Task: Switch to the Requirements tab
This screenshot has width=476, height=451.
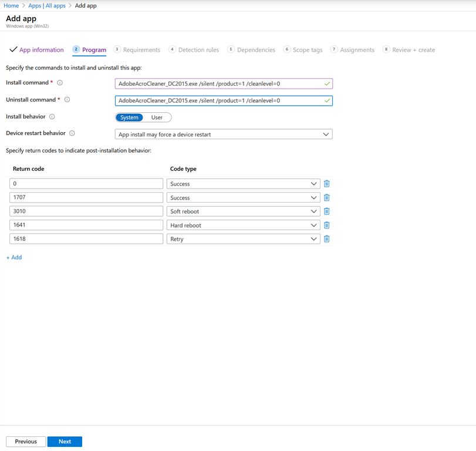Action: (141, 50)
